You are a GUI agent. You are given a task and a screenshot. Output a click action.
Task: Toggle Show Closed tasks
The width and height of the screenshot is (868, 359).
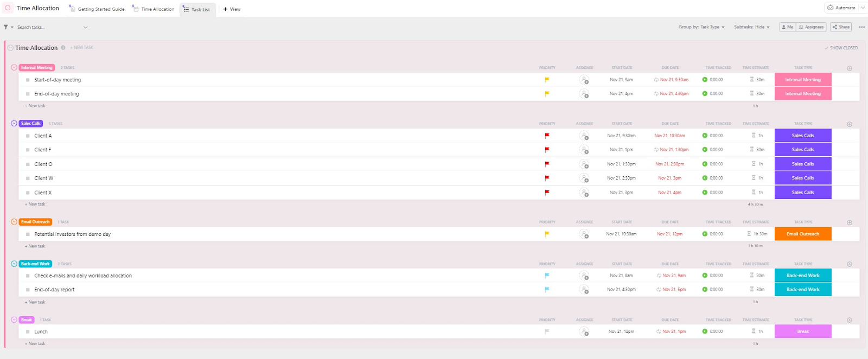(x=841, y=48)
